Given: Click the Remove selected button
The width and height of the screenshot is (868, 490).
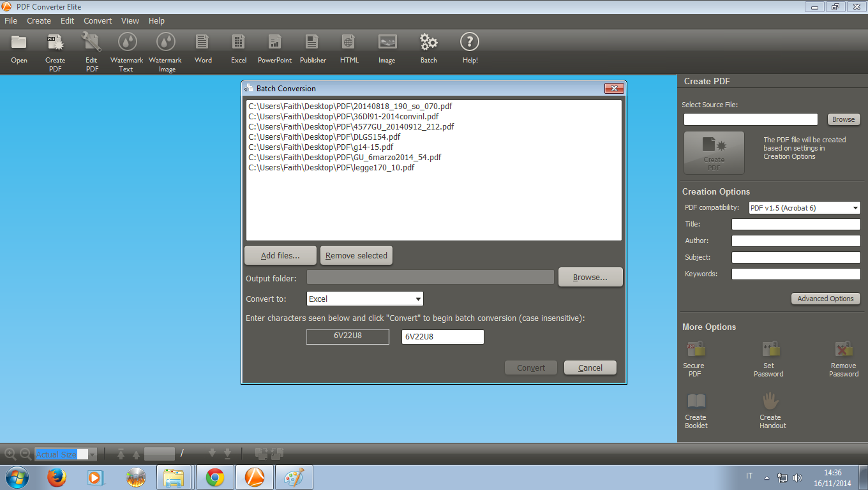Looking at the screenshot, I should pos(356,255).
